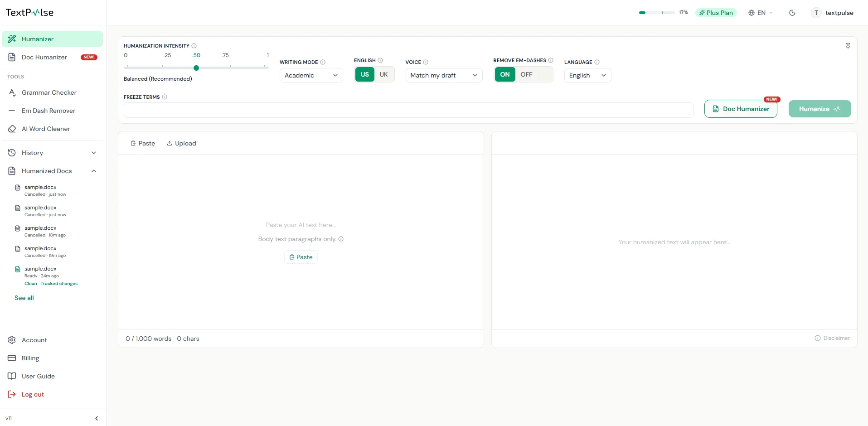868x426 pixels.
Task: Open the Voice Match my draft dropdown
Action: pos(444,75)
